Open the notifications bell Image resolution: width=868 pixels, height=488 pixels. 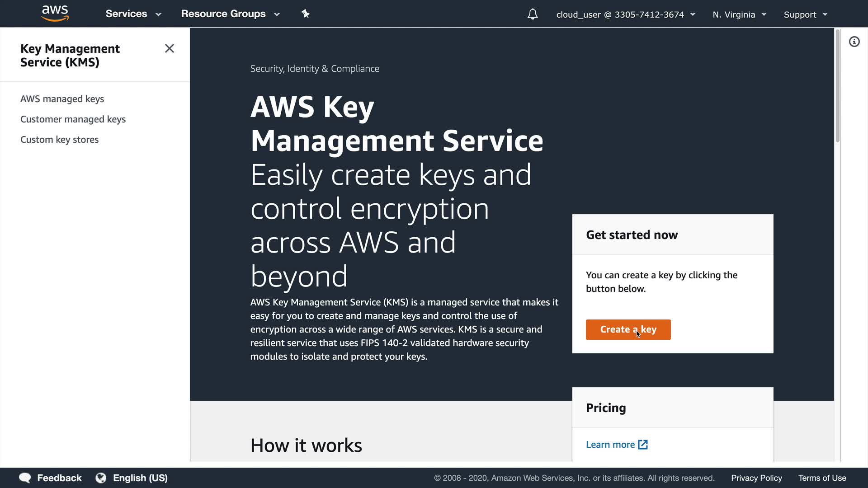[x=533, y=14]
